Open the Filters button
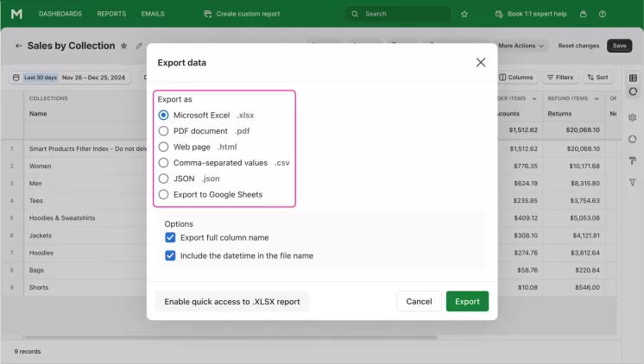Image resolution: width=644 pixels, height=364 pixels. 560,77
